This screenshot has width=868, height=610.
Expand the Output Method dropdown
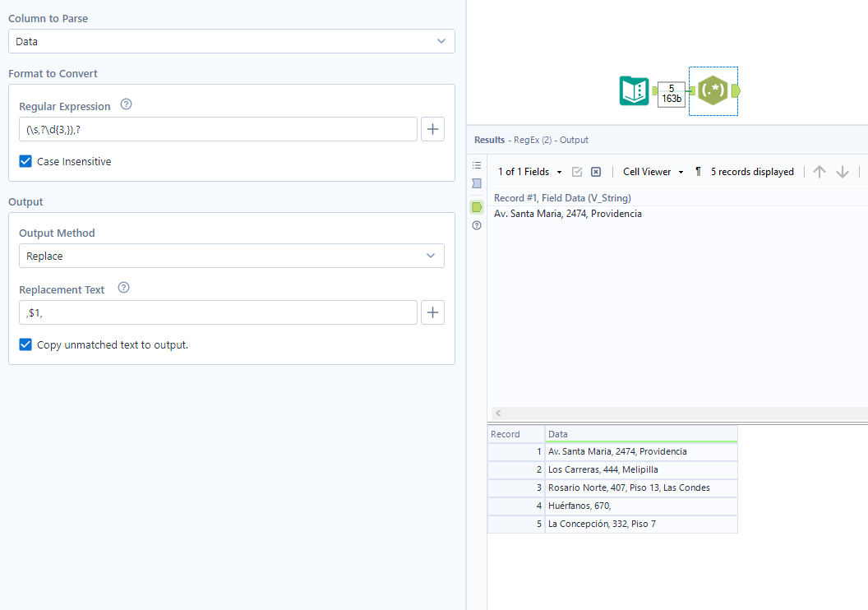click(232, 256)
